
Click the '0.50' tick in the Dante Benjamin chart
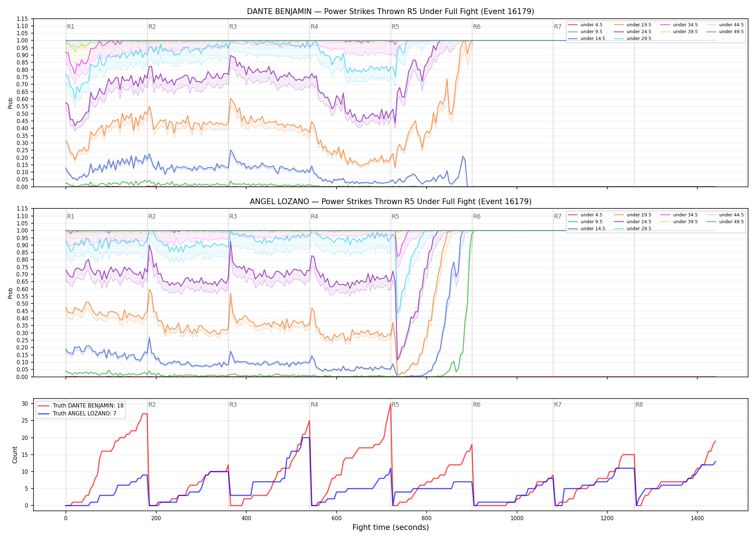[x=22, y=114]
